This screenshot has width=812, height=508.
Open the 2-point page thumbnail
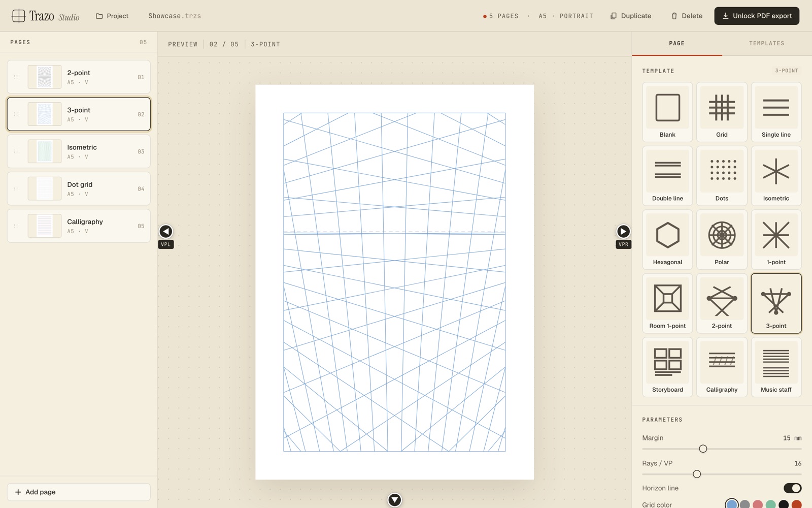[x=45, y=77]
